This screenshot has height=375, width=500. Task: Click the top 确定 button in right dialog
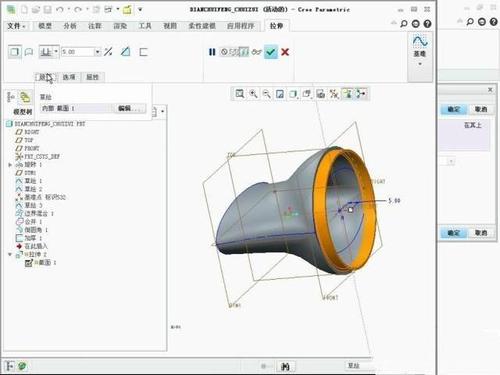coord(454,109)
